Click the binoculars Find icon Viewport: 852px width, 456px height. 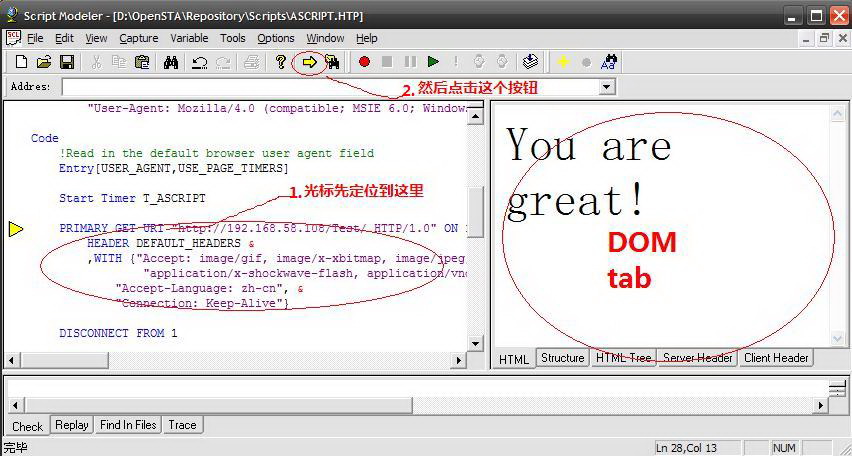171,62
